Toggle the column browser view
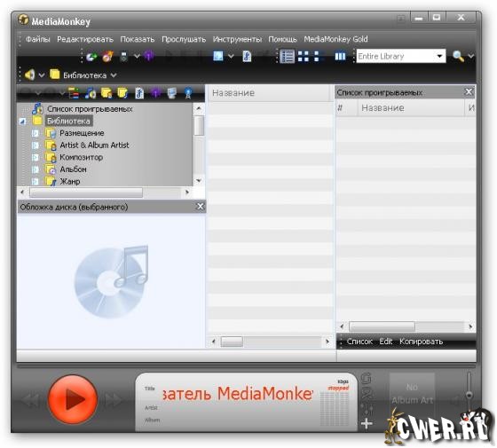 pyautogui.click(x=340, y=57)
